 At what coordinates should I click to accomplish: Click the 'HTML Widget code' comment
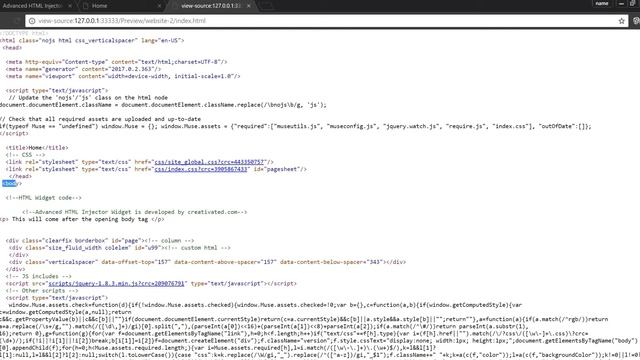(44, 198)
